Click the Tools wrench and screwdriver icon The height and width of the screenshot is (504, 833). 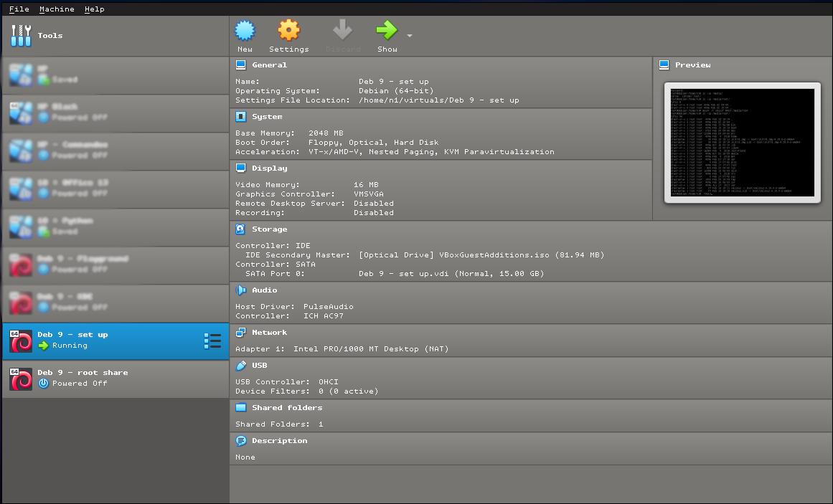[21, 36]
